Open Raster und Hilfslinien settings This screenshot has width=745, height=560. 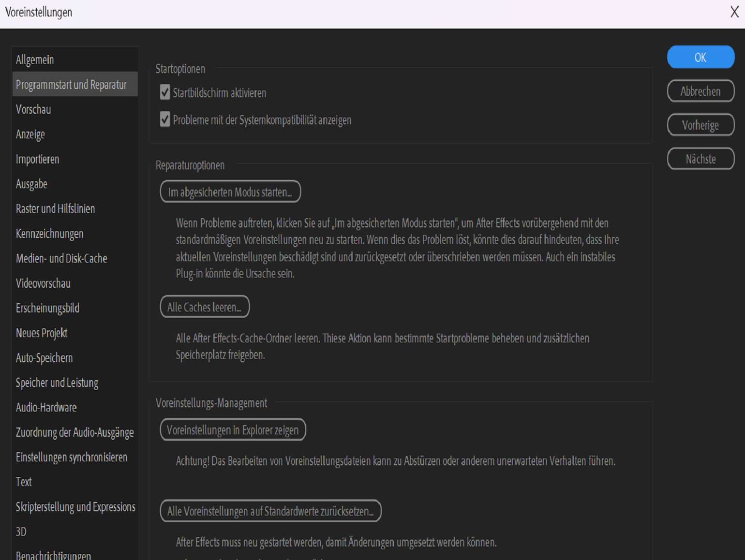click(75, 208)
